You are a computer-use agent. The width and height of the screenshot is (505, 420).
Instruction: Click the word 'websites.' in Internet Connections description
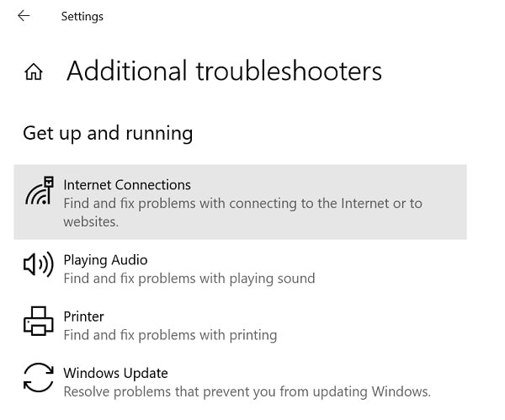[91, 222]
